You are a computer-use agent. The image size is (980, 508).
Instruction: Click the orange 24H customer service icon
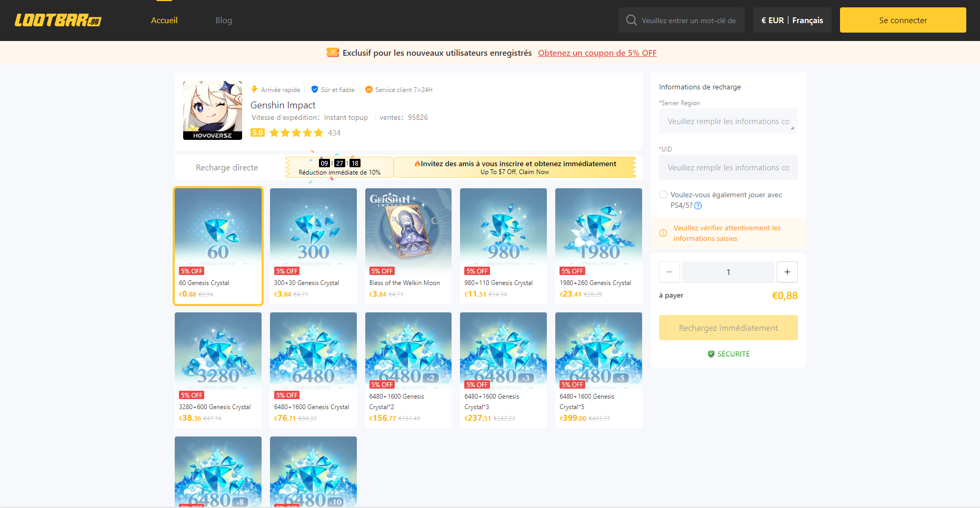click(x=369, y=89)
